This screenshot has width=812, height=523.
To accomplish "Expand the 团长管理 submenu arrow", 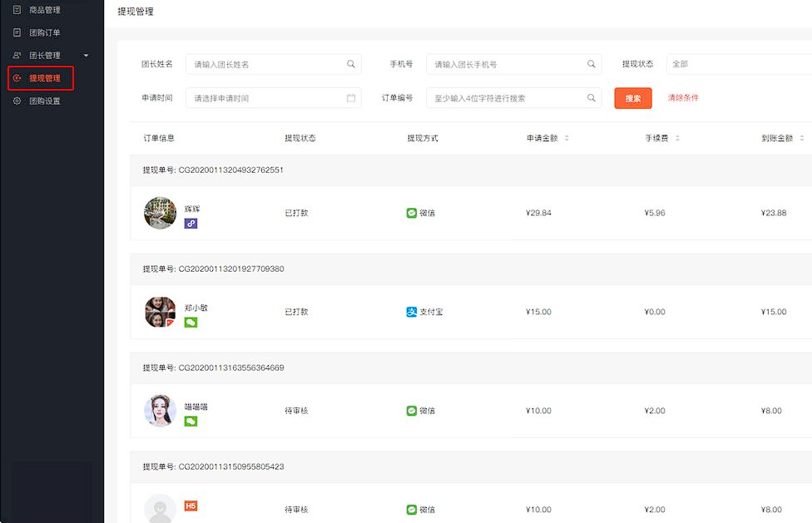I will click(86, 56).
